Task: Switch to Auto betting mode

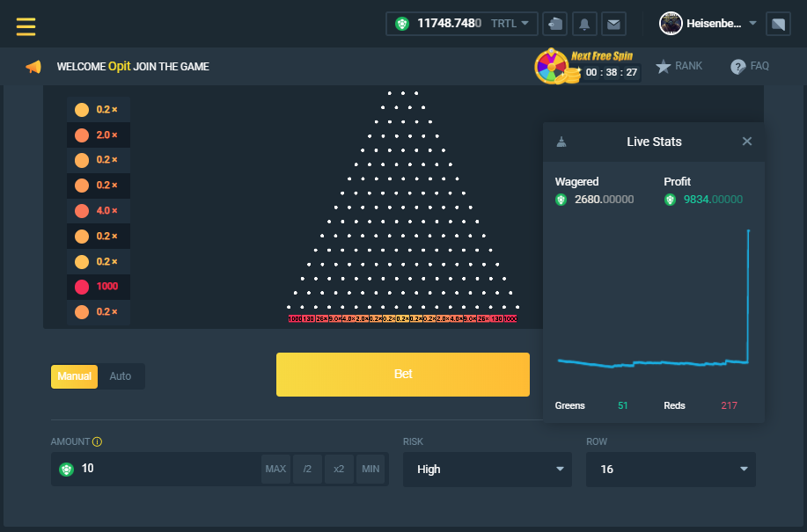Action: (121, 376)
